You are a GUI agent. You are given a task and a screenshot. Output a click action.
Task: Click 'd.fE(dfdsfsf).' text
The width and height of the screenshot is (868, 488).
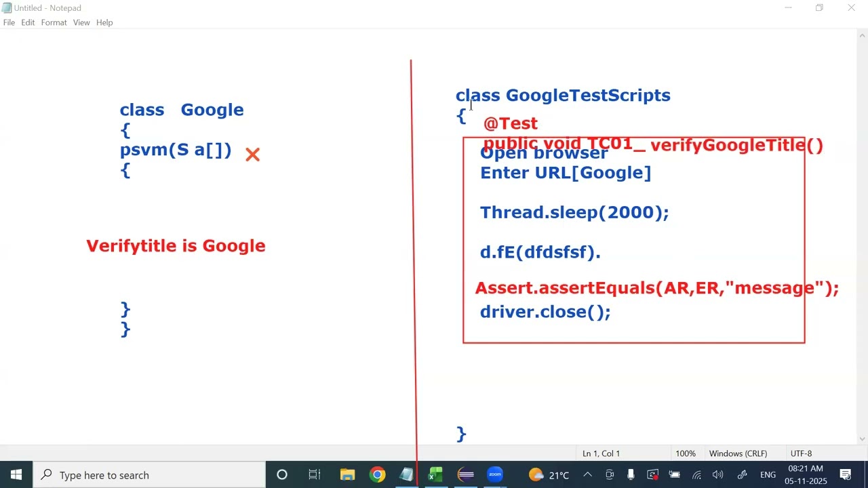coord(540,252)
